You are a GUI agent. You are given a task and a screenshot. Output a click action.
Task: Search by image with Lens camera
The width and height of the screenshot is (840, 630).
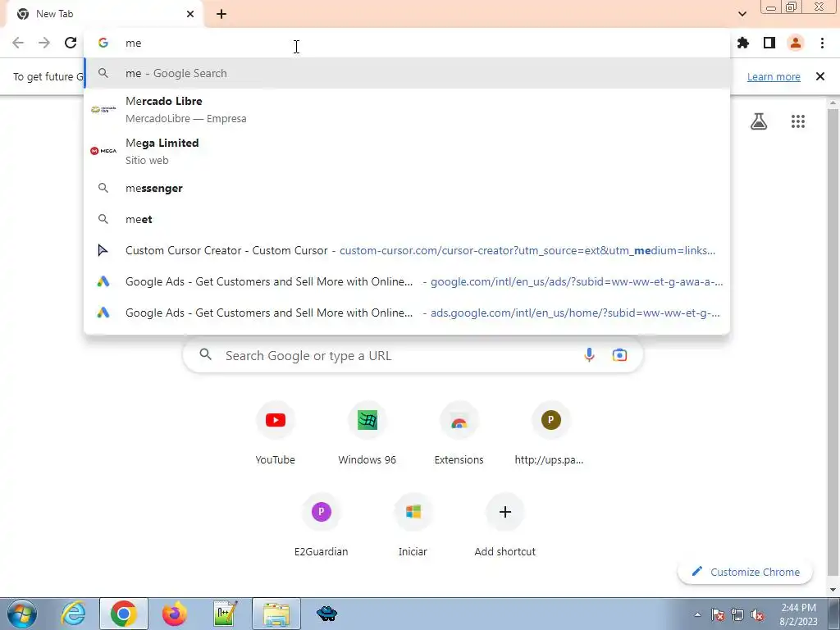click(x=619, y=355)
